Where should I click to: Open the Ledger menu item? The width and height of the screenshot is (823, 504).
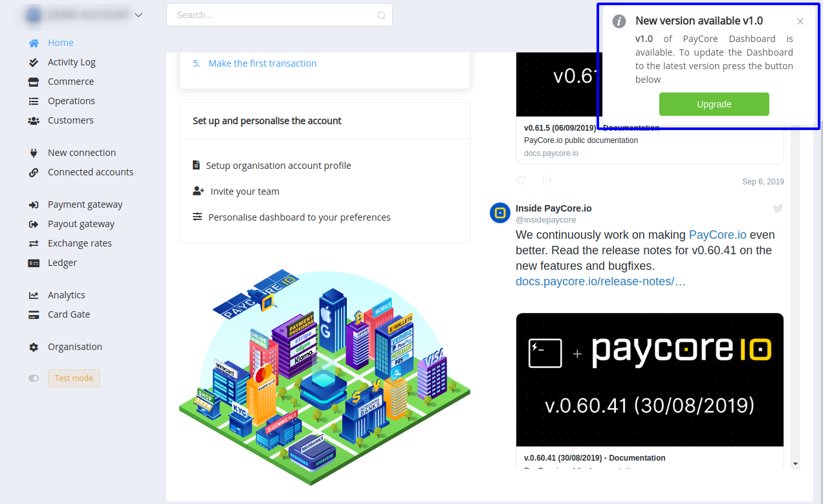[x=63, y=263]
